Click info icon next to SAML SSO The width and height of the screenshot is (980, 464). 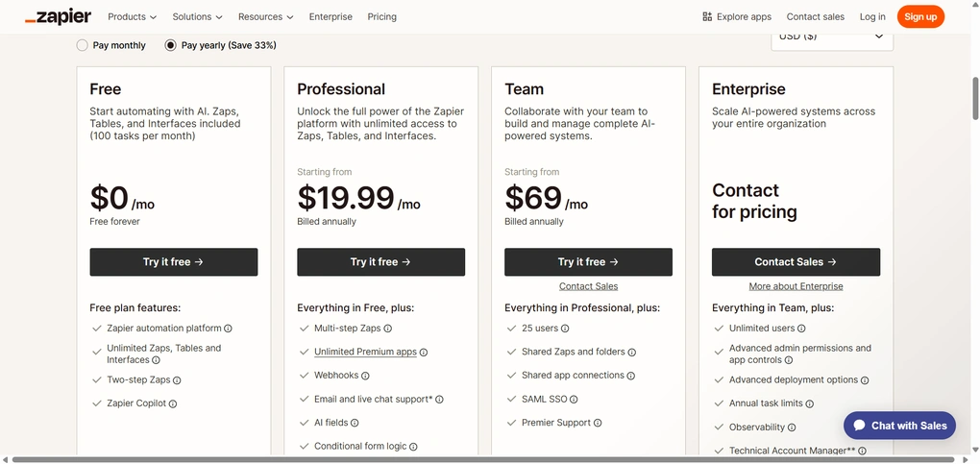[574, 400]
